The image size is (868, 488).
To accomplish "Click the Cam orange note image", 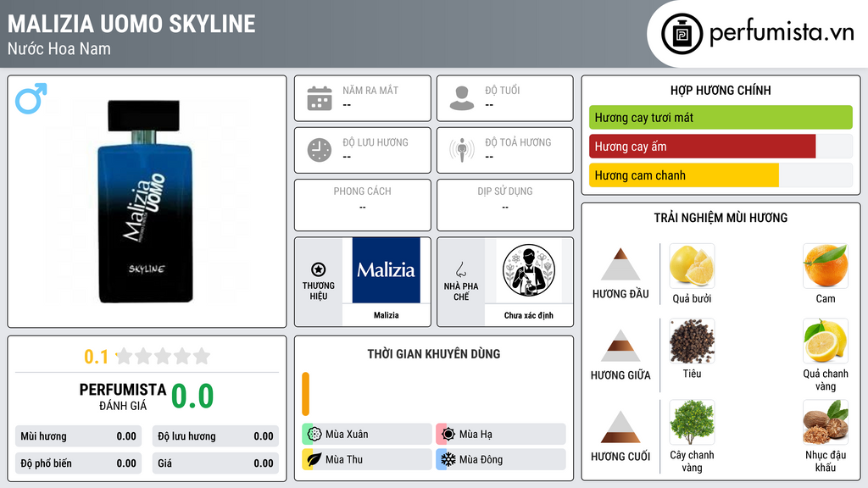I will click(826, 266).
